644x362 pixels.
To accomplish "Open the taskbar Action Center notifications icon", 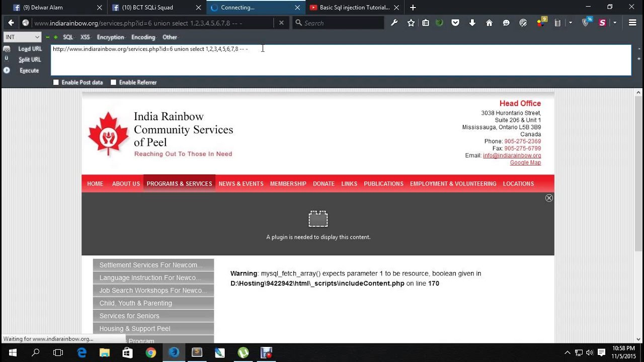I will pyautogui.click(x=601, y=352).
